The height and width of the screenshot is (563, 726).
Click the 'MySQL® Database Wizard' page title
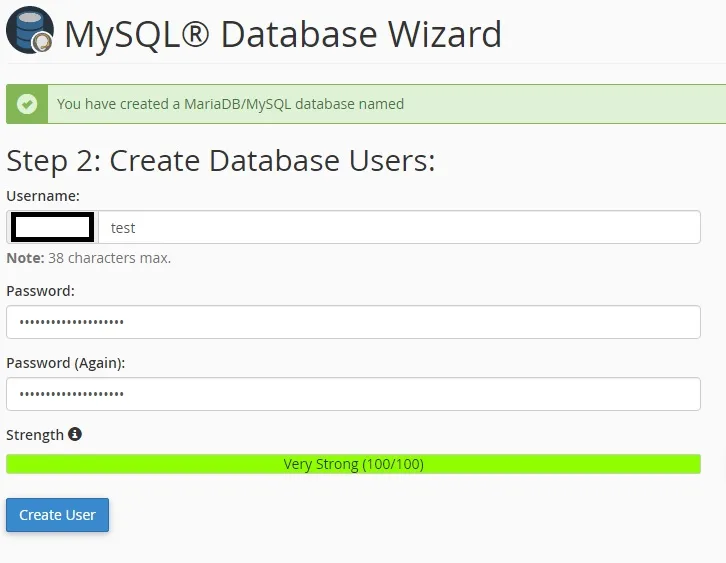283,34
